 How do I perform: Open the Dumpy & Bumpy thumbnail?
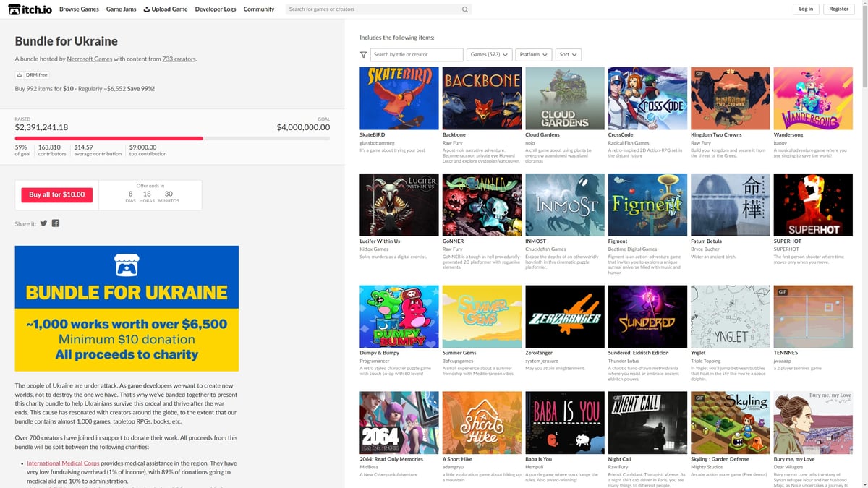pyautogui.click(x=399, y=317)
